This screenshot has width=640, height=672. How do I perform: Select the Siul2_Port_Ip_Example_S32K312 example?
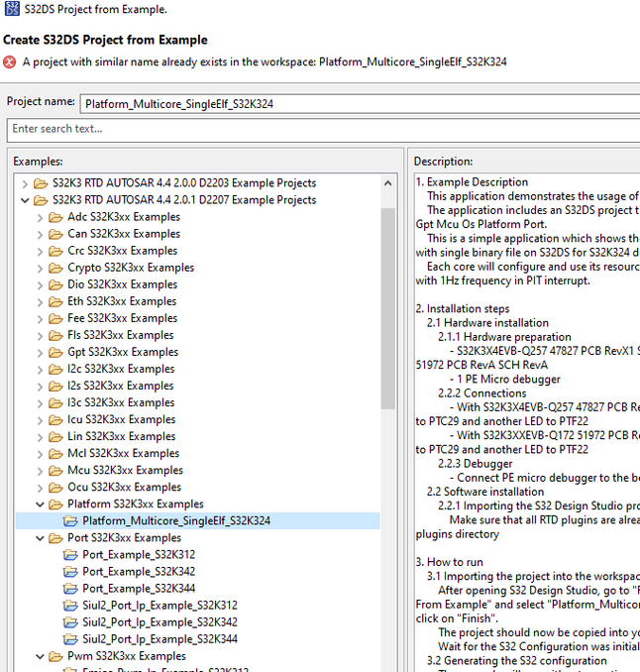[x=160, y=606]
